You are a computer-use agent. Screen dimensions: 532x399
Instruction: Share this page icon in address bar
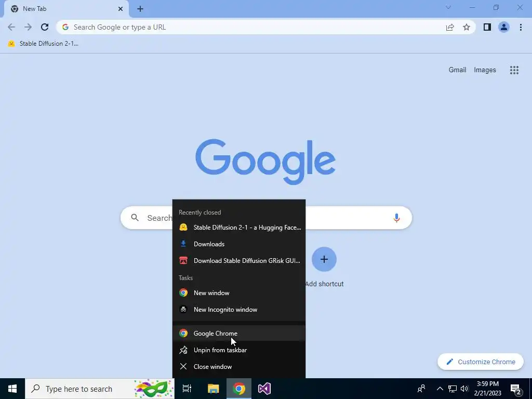(x=450, y=27)
